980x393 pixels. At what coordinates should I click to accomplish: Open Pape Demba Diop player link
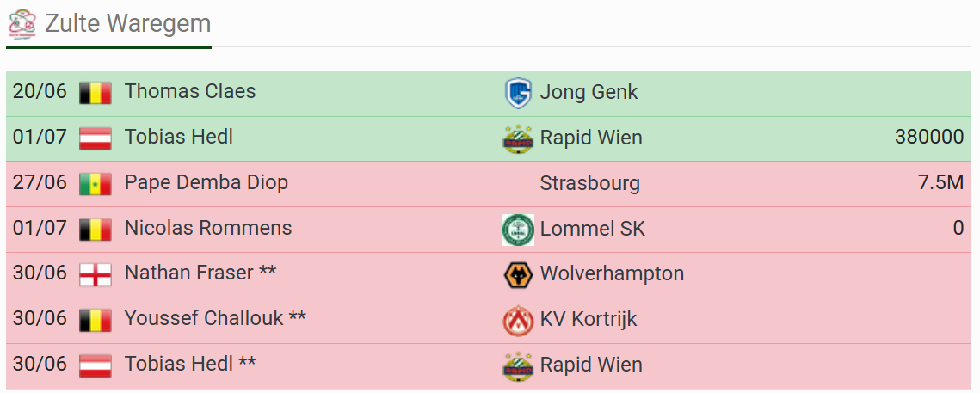[206, 182]
